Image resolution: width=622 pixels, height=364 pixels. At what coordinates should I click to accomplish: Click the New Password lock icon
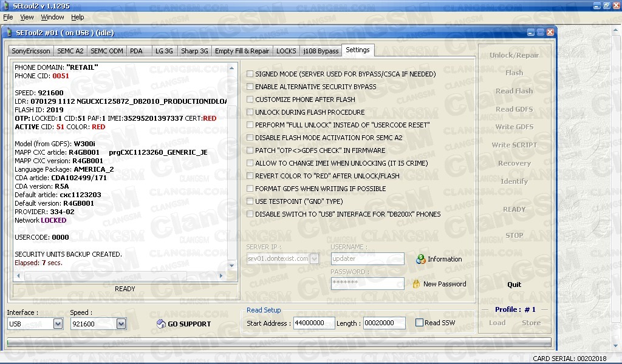click(416, 284)
